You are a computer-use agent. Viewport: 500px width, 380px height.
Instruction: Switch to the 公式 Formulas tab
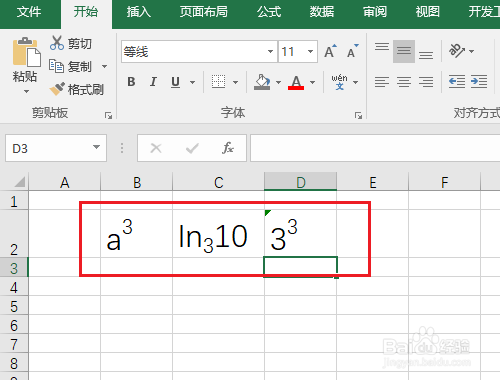point(269,12)
